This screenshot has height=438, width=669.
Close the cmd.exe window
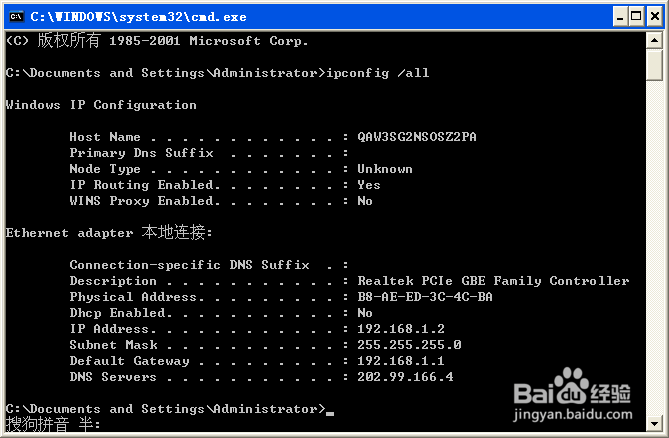pyautogui.click(x=654, y=17)
